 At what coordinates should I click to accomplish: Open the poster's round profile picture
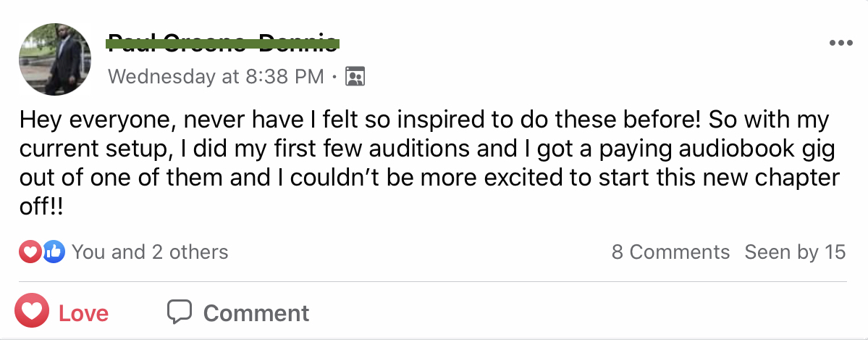coord(54,59)
